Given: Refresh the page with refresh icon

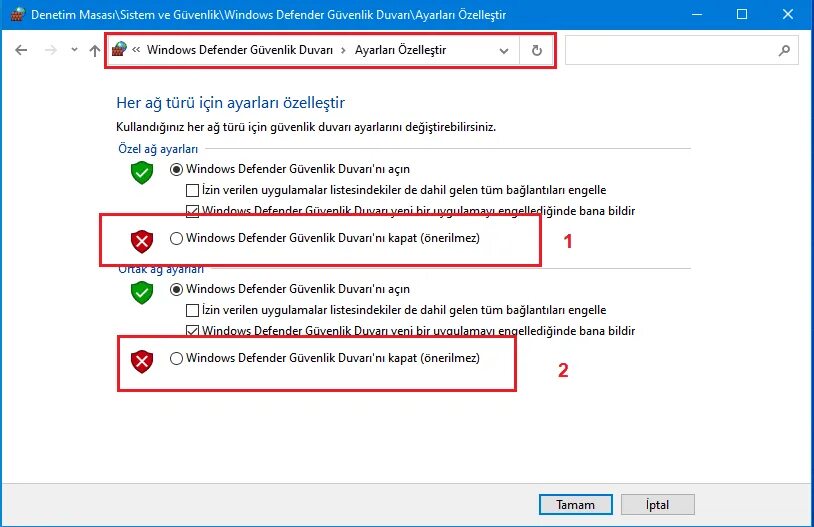Looking at the screenshot, I should tap(537, 50).
